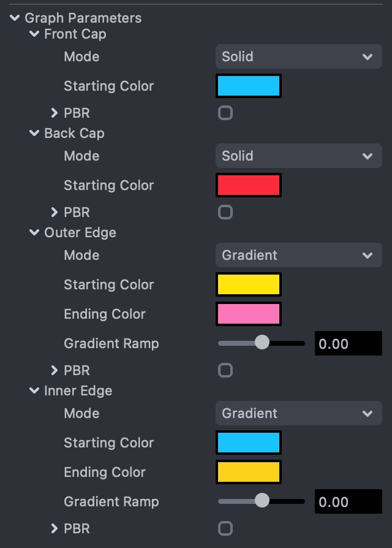The width and height of the screenshot is (392, 548).
Task: Enable the Inner Edge PBR checkbox
Action: pyautogui.click(x=225, y=528)
